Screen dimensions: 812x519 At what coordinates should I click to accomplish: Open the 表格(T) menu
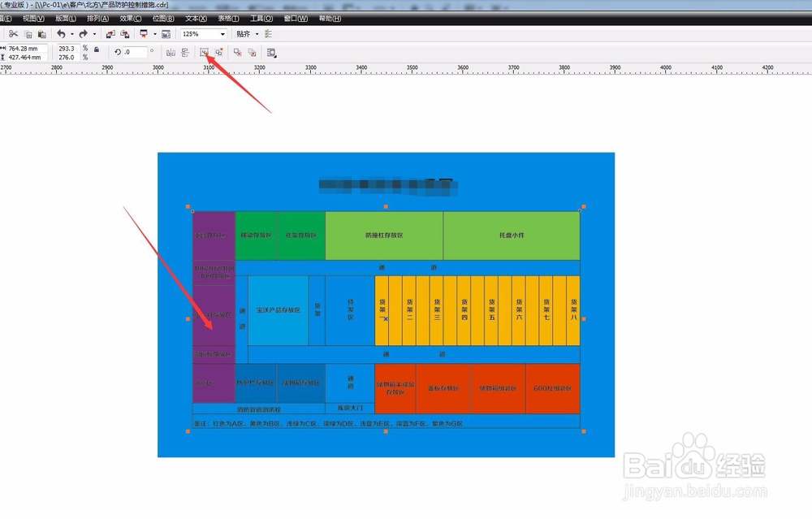[228, 18]
